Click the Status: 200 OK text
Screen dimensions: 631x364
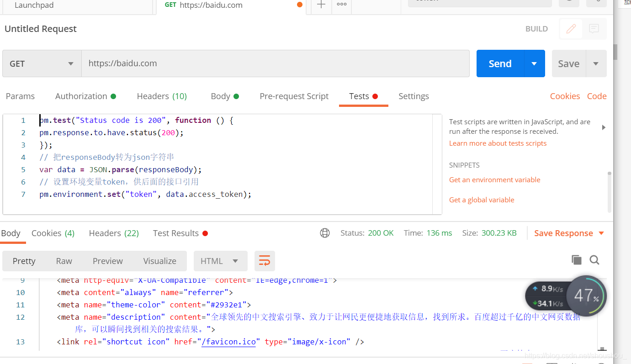367,233
